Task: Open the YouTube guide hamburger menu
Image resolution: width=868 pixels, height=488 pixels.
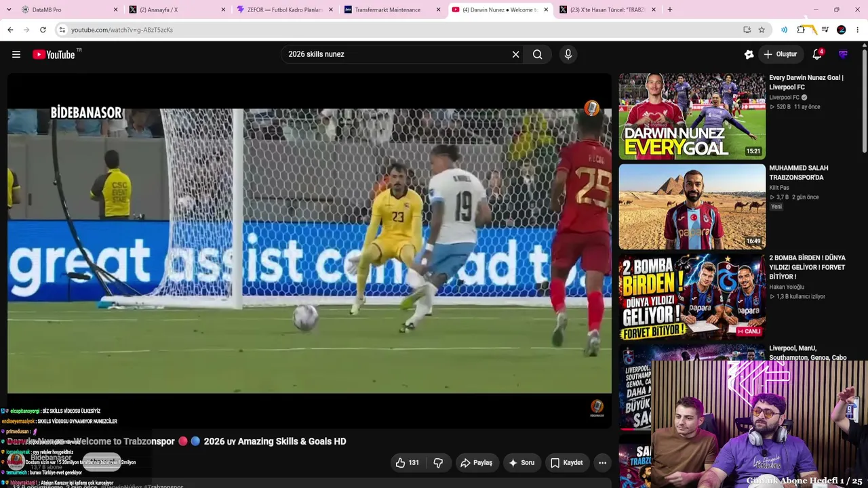Action: pos(16,54)
